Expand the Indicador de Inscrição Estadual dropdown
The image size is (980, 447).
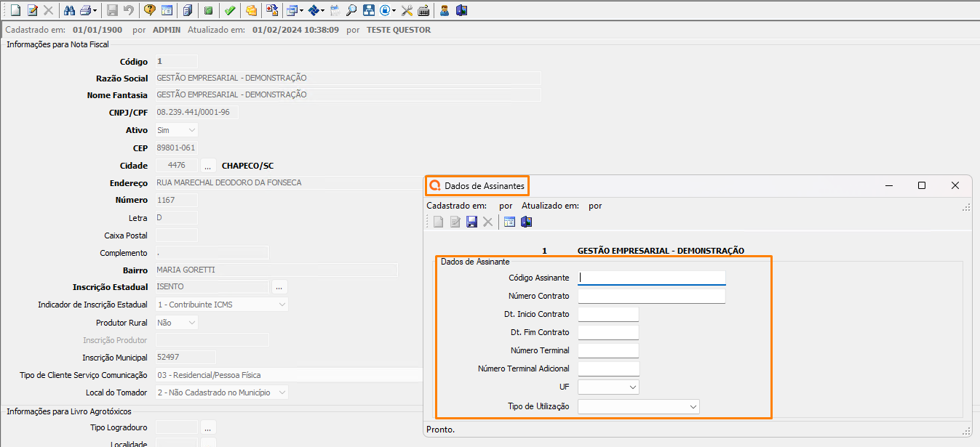coord(282,305)
